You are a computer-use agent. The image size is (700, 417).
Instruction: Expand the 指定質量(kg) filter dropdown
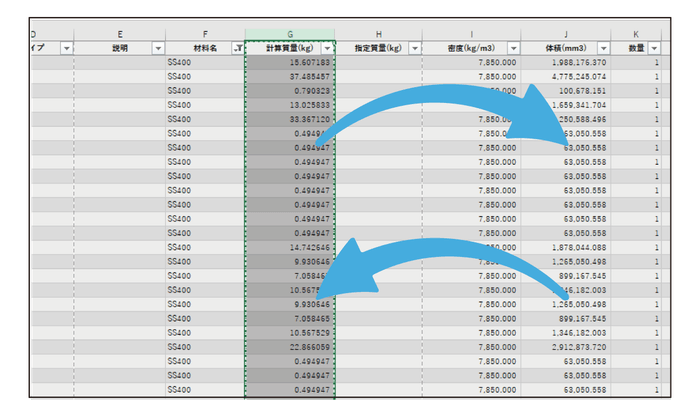[413, 48]
